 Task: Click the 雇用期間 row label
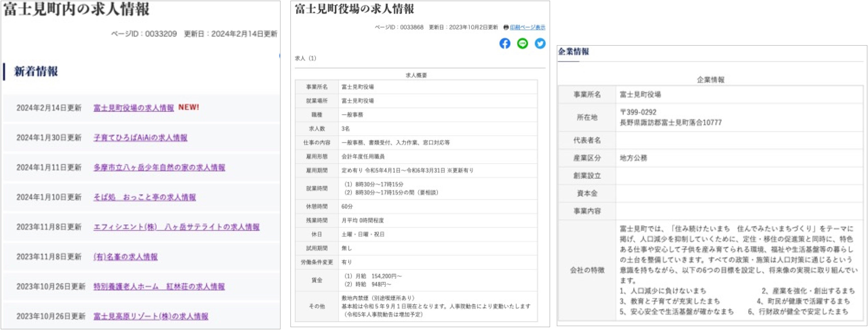[316, 170]
